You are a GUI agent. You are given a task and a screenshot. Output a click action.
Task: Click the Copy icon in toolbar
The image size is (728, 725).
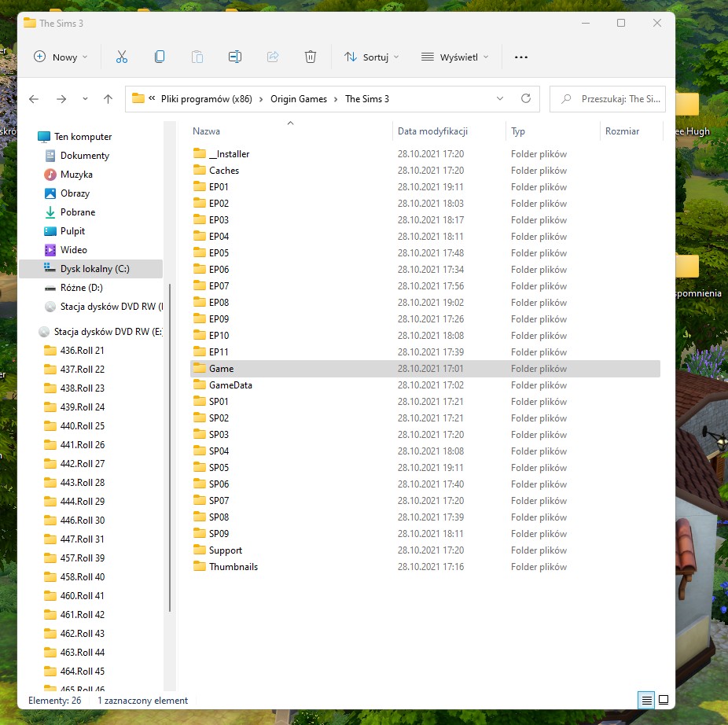pyautogui.click(x=160, y=57)
